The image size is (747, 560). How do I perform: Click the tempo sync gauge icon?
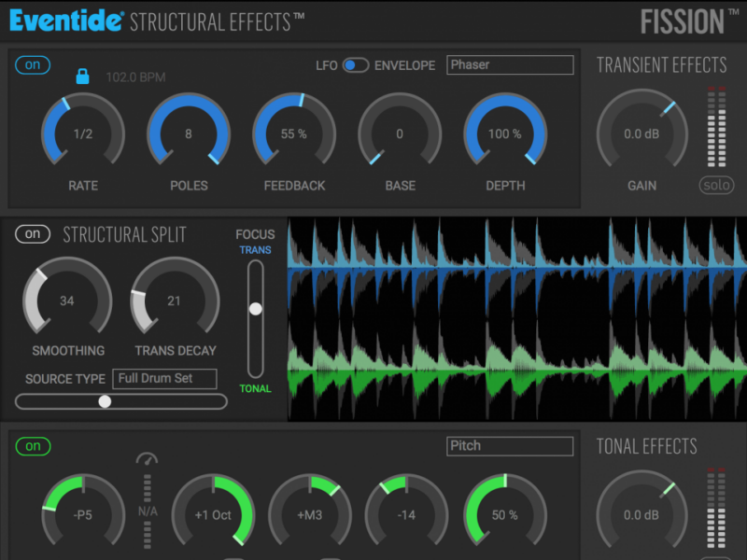click(x=147, y=458)
